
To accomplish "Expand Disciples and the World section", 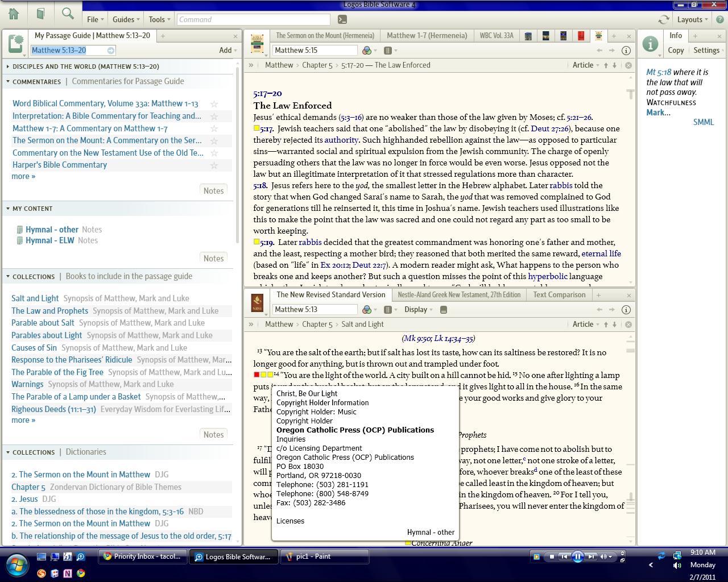I will (8, 66).
